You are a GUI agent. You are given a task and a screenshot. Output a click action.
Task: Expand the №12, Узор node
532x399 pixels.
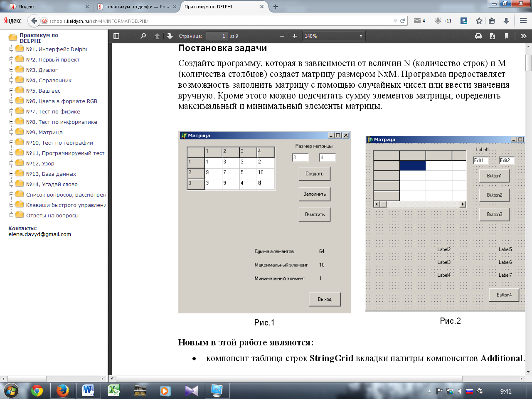pos(12,163)
